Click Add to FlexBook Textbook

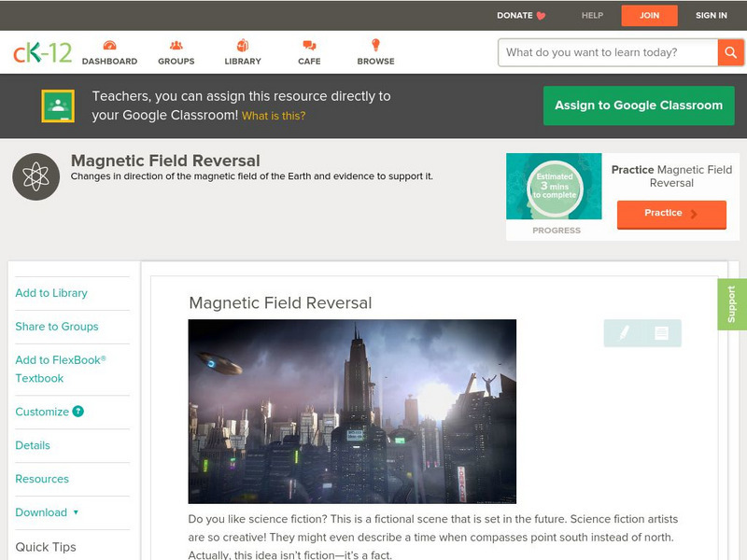click(61, 369)
